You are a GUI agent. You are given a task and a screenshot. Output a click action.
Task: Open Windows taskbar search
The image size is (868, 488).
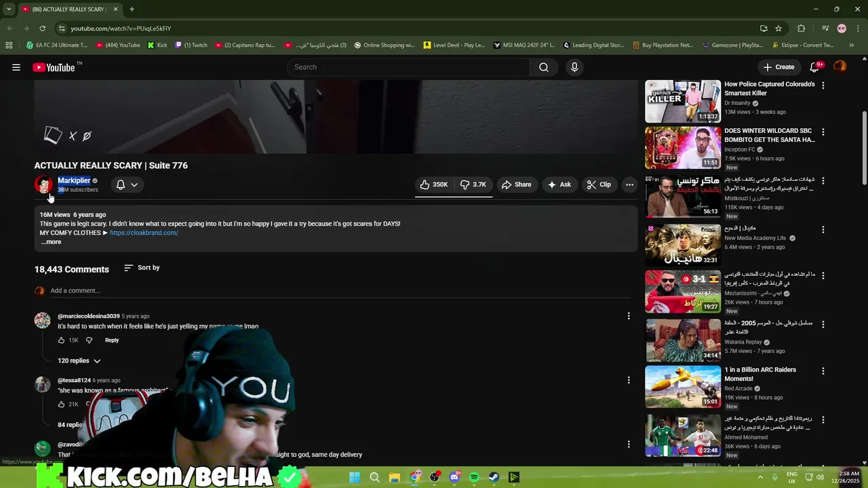374,477
